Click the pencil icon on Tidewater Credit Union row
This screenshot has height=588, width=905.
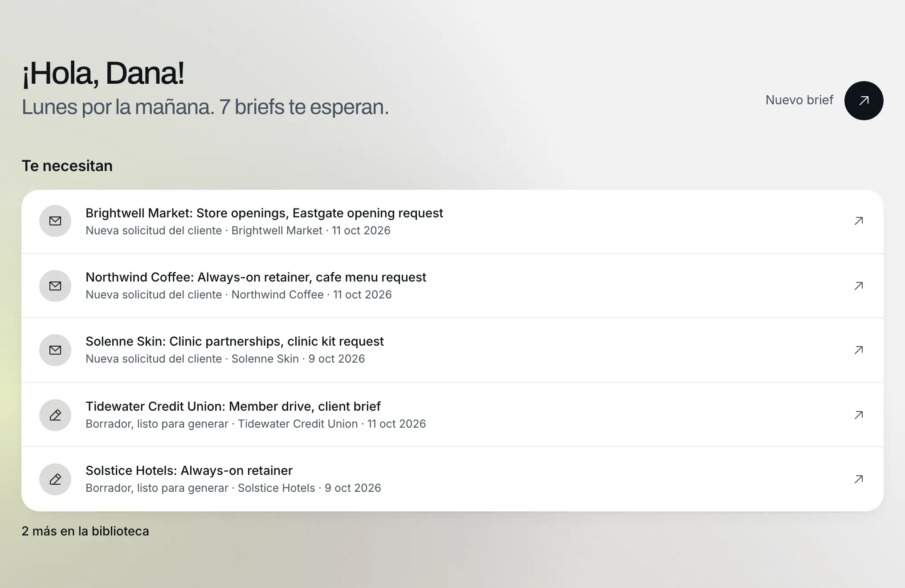(x=55, y=415)
